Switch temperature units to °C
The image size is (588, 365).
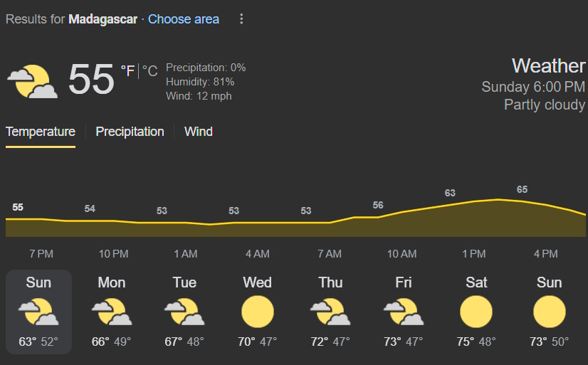pyautogui.click(x=149, y=71)
